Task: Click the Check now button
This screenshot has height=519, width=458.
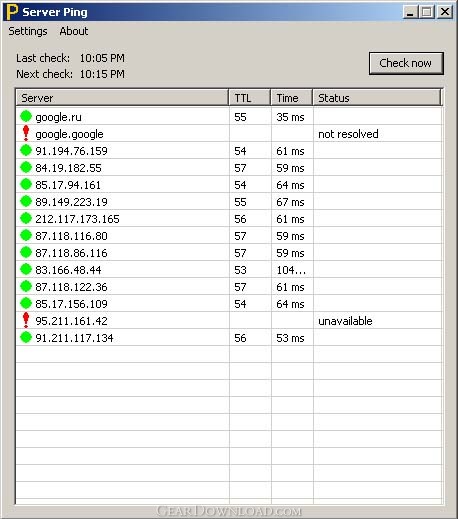Action: coord(406,63)
